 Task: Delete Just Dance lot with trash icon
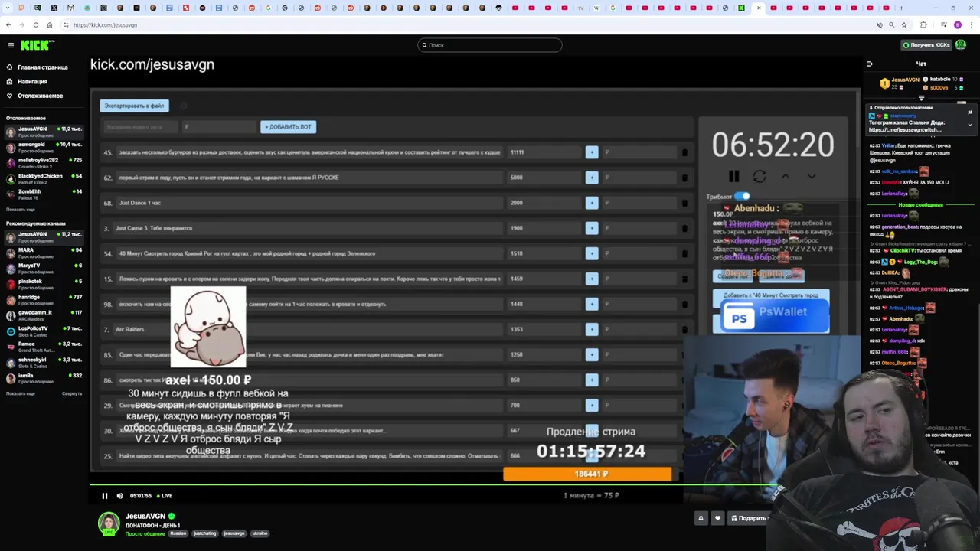pyautogui.click(x=684, y=203)
